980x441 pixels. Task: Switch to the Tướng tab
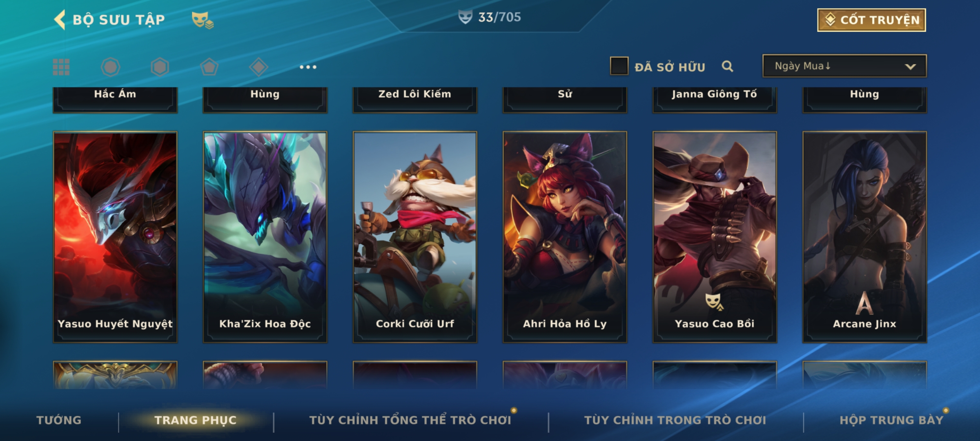tap(59, 420)
